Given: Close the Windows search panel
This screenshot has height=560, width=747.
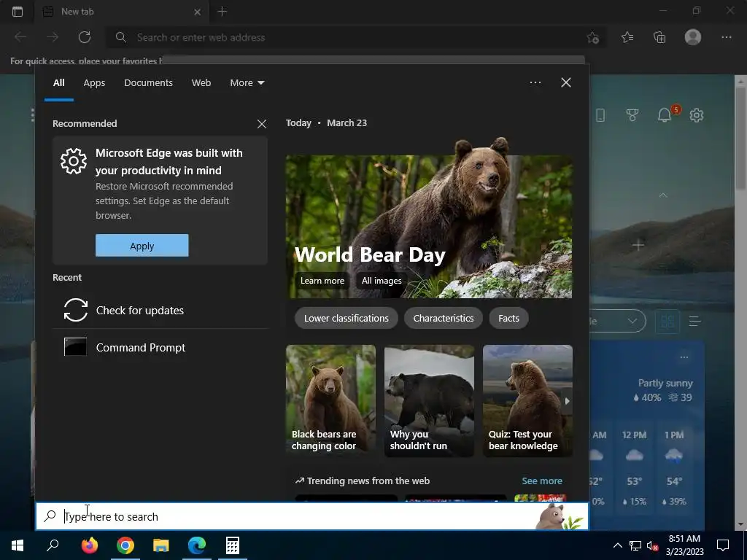Looking at the screenshot, I should pos(566,82).
